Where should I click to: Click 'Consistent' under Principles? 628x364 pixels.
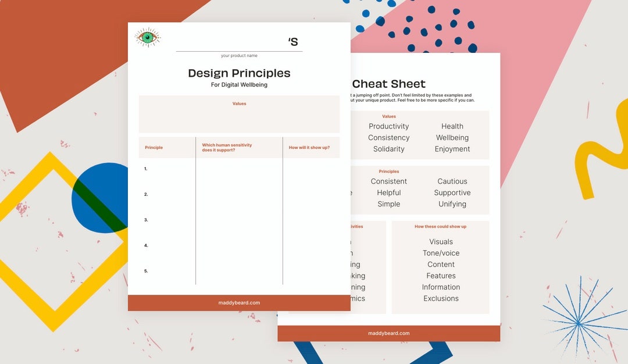click(x=388, y=181)
